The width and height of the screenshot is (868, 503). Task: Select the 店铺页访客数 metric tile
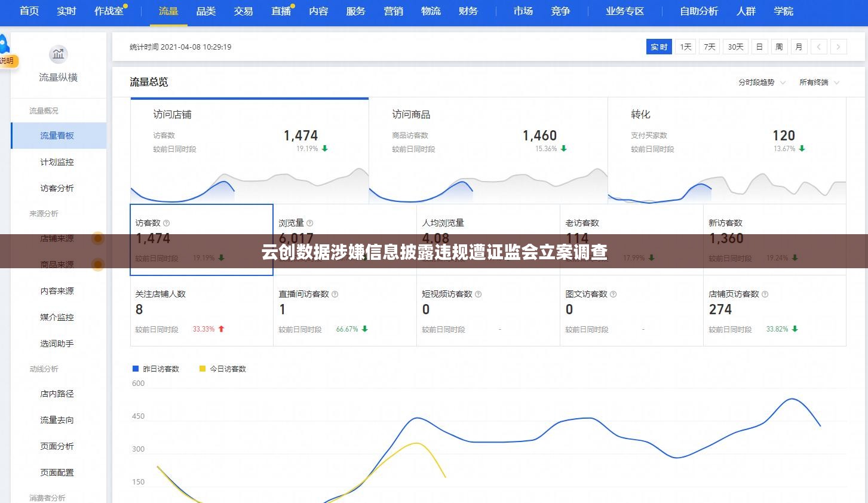click(x=775, y=311)
